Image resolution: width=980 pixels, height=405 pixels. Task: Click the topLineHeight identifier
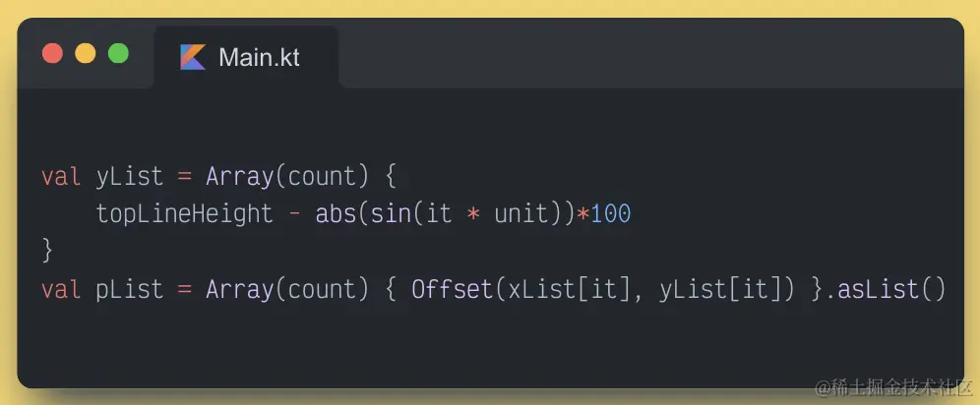pos(184,214)
